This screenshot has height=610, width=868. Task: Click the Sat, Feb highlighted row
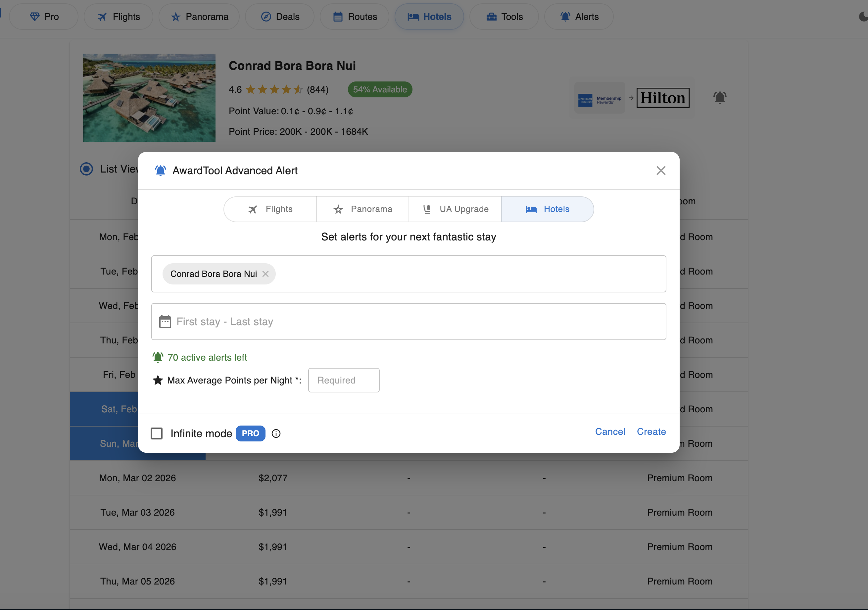click(x=104, y=409)
